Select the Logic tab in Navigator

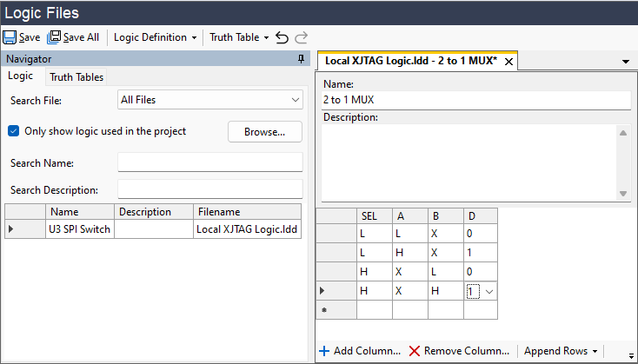point(21,76)
